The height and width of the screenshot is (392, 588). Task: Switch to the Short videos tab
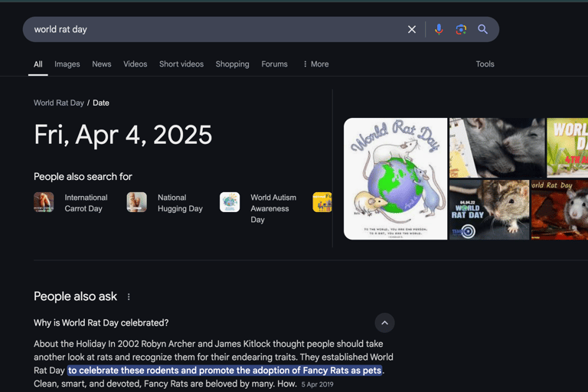181,64
